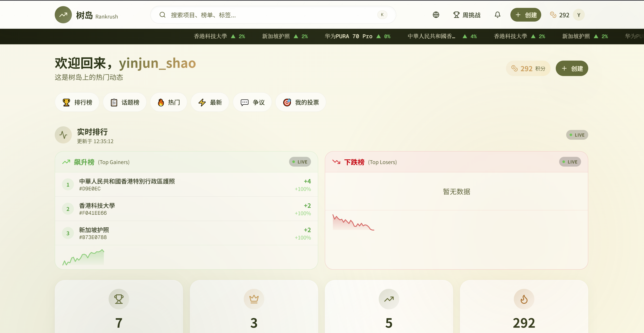Open the 话题榜 tab
Screen dimensions: 644x333
pos(125,102)
